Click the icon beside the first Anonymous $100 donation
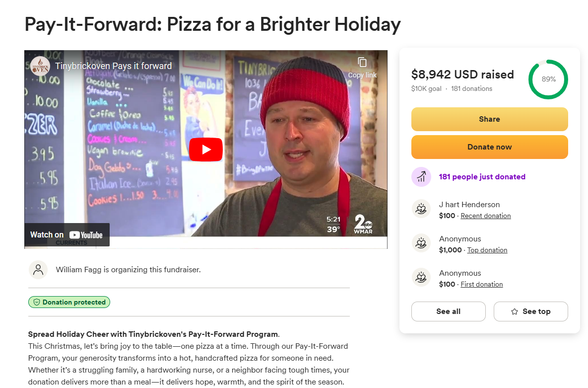The width and height of the screenshot is (588, 388). pos(421,277)
